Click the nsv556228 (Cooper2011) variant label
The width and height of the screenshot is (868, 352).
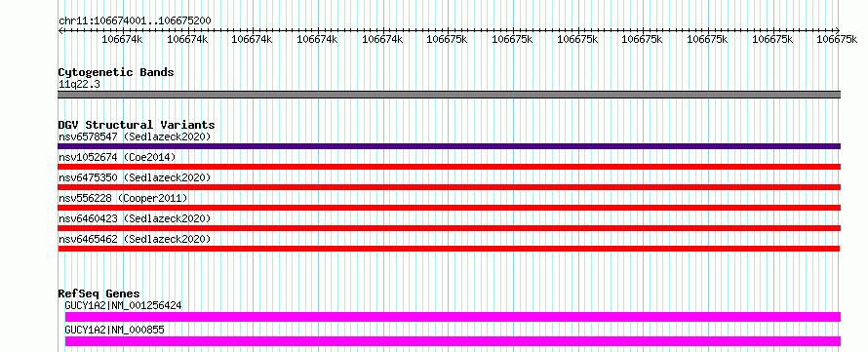click(123, 198)
